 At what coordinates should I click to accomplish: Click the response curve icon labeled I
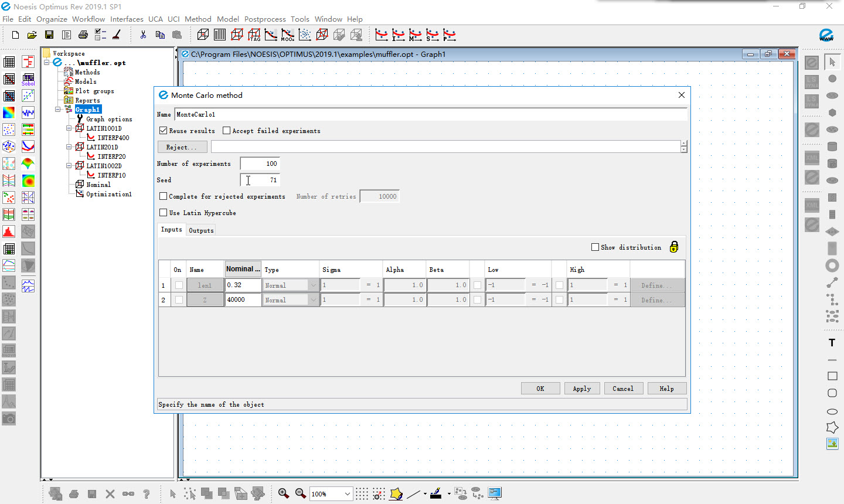[399, 35]
